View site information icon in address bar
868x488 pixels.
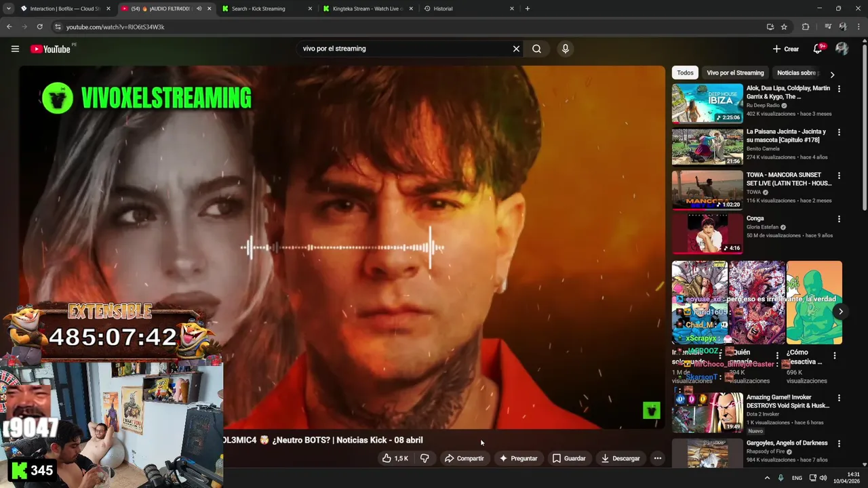click(x=58, y=27)
